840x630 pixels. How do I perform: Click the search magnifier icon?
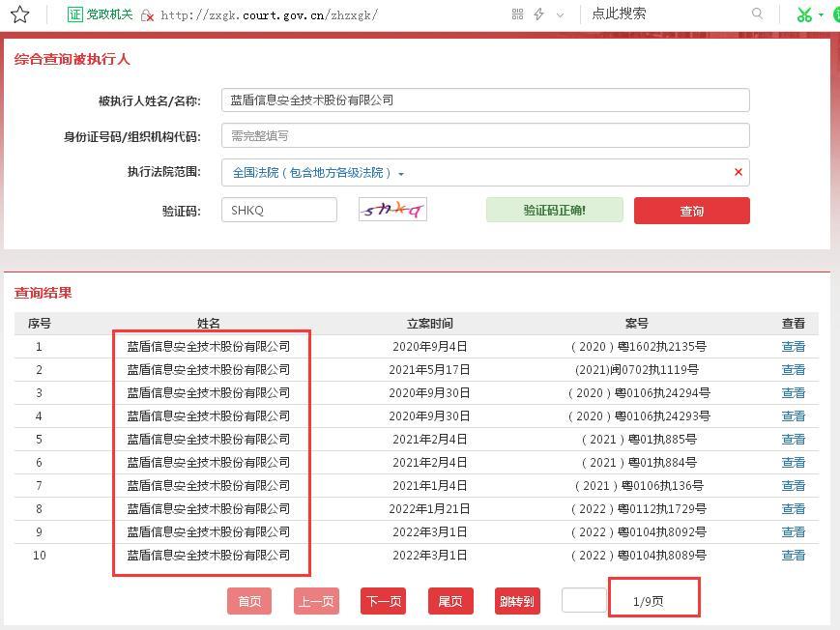[757, 14]
